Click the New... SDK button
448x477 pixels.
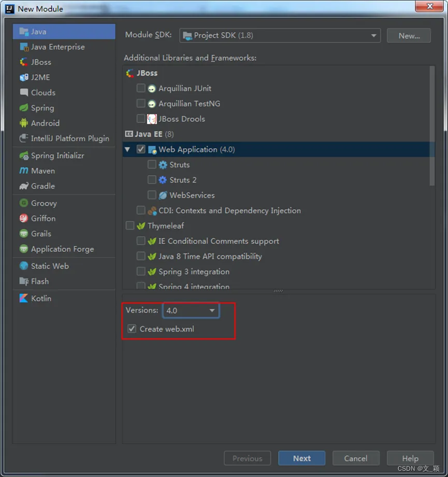409,36
